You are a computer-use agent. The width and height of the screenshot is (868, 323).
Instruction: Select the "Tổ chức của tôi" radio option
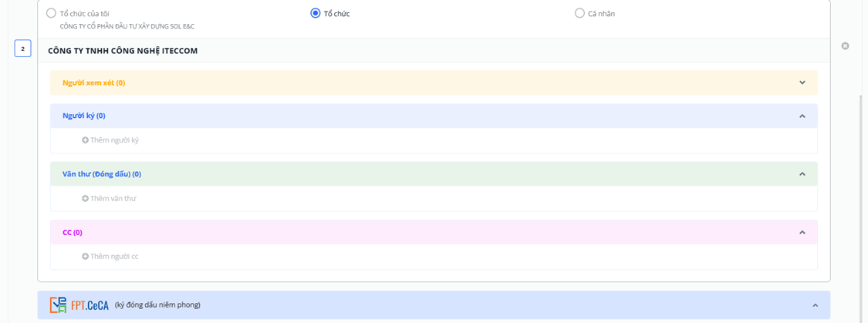pos(51,13)
